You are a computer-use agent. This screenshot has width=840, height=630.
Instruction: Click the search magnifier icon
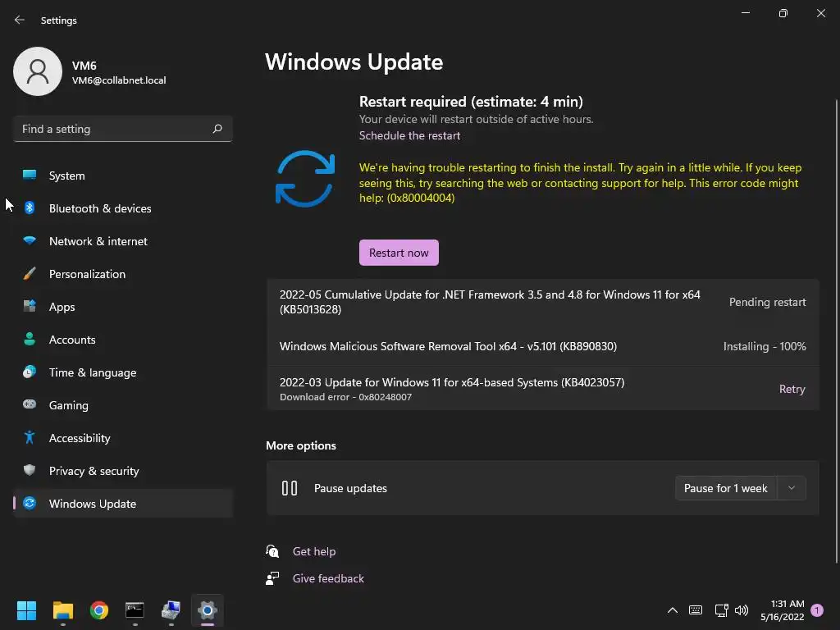click(x=217, y=129)
